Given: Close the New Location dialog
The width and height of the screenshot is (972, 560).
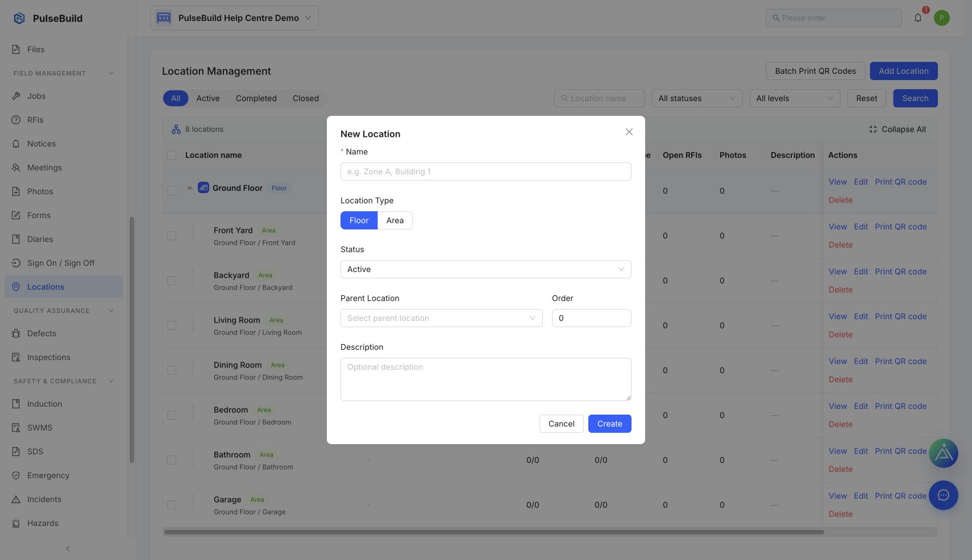Looking at the screenshot, I should [x=629, y=132].
